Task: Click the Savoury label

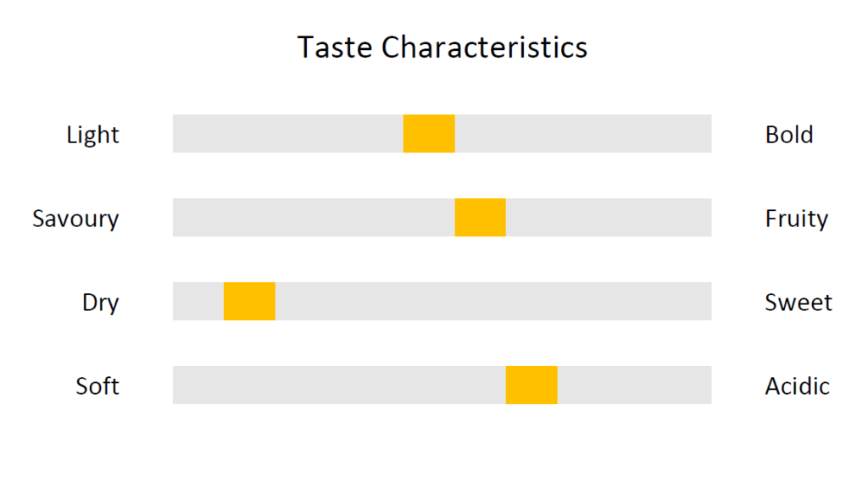Action: pyautogui.click(x=75, y=219)
